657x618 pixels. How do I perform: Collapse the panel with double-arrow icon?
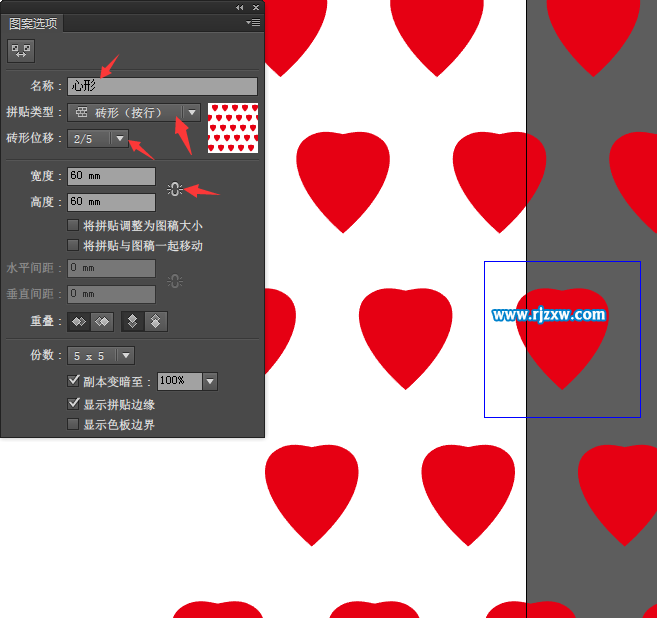point(239,7)
